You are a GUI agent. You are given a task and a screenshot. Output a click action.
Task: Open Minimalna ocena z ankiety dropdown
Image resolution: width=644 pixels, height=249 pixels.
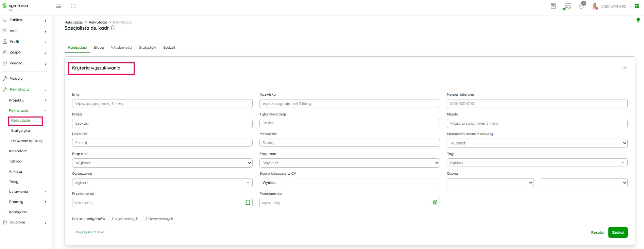click(x=537, y=143)
